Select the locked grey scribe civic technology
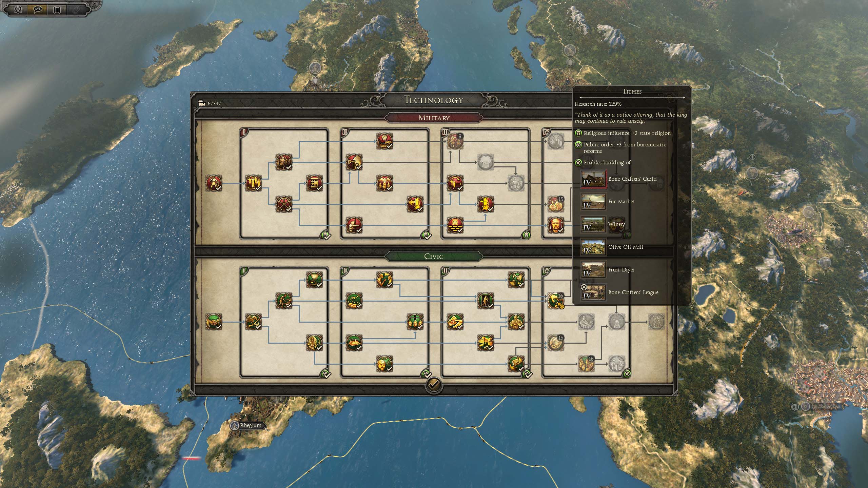The width and height of the screenshot is (868, 488). click(x=586, y=322)
